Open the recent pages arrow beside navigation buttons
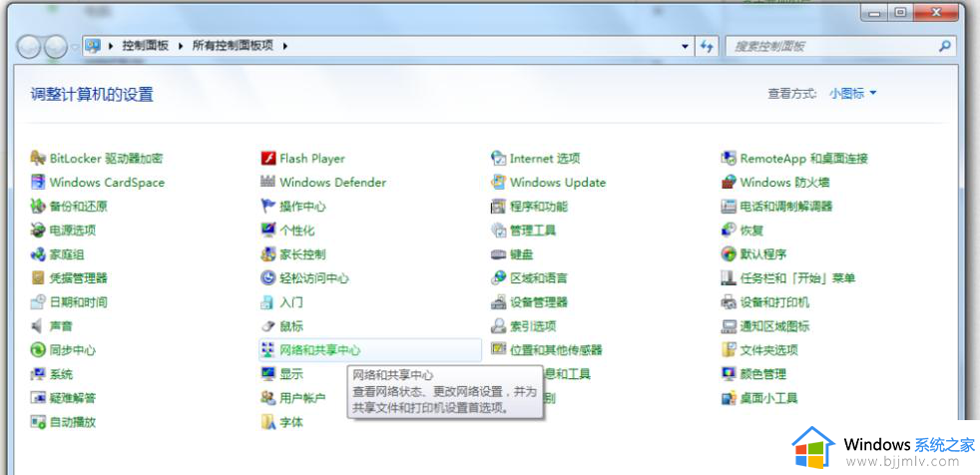 pyautogui.click(x=75, y=46)
